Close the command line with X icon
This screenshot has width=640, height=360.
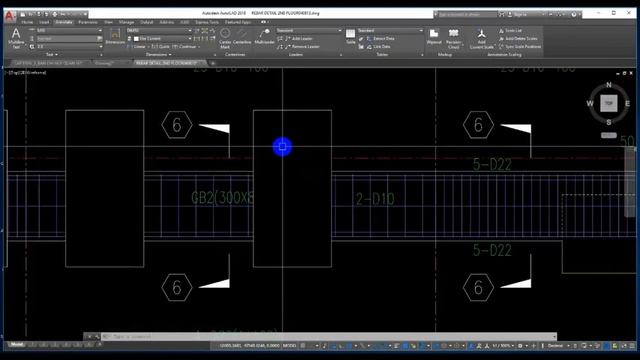[89, 337]
